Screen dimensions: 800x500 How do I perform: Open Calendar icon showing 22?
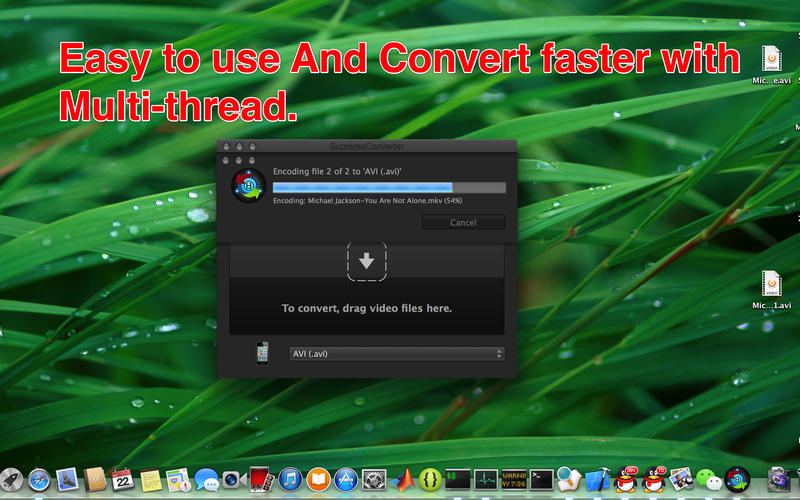pyautogui.click(x=122, y=480)
